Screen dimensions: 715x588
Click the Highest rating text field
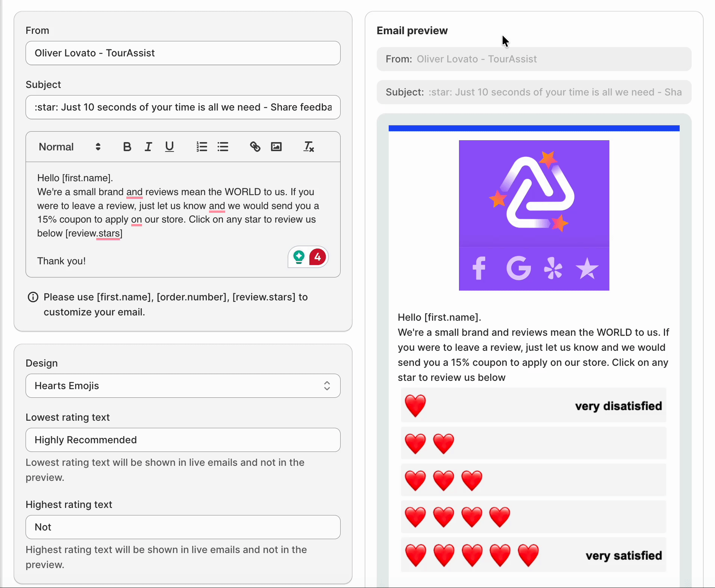[183, 527]
